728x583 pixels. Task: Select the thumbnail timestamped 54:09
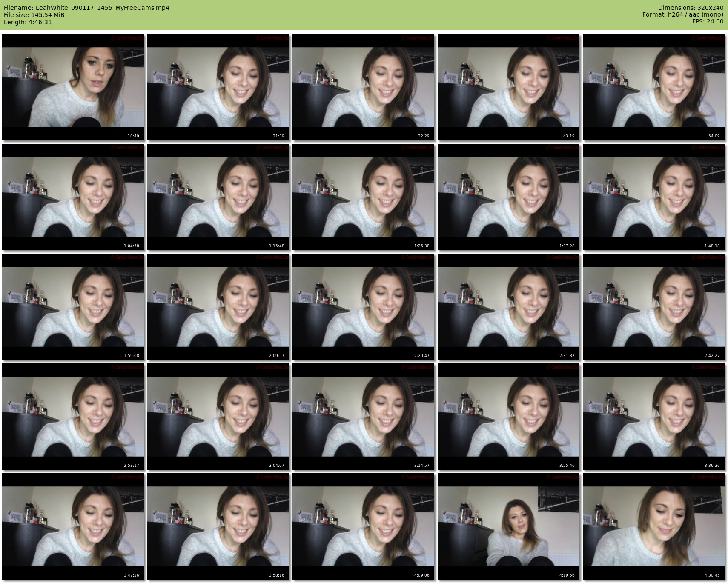(654, 87)
